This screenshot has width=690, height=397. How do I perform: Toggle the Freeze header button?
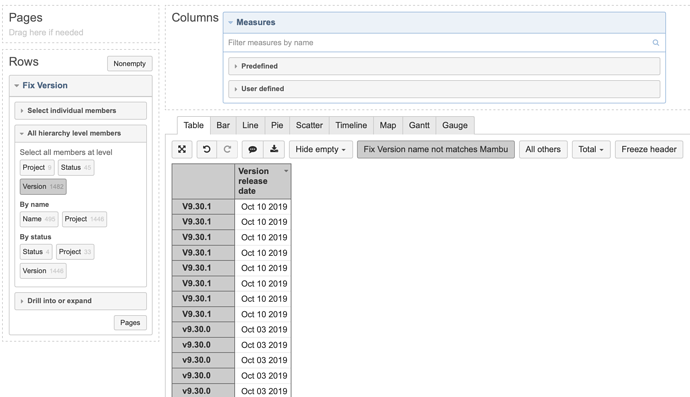(x=649, y=149)
